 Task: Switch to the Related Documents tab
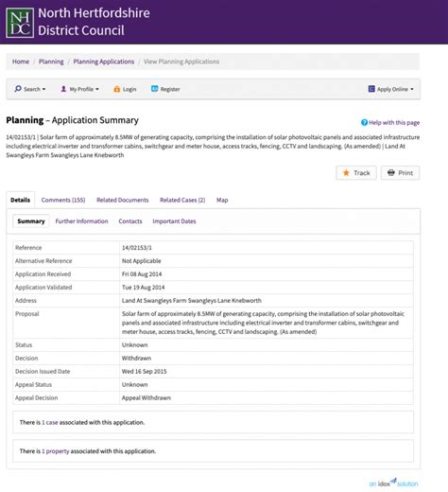[122, 200]
